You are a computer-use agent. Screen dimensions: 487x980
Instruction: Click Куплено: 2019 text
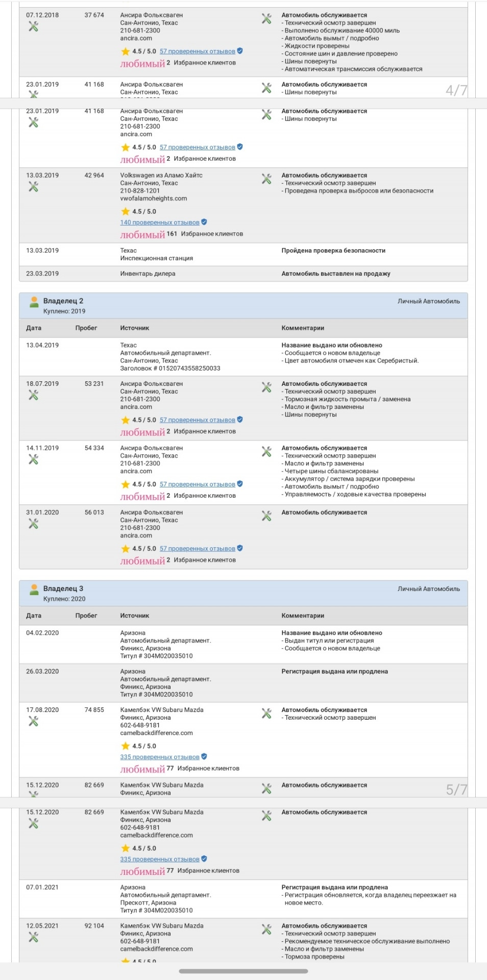[64, 311]
